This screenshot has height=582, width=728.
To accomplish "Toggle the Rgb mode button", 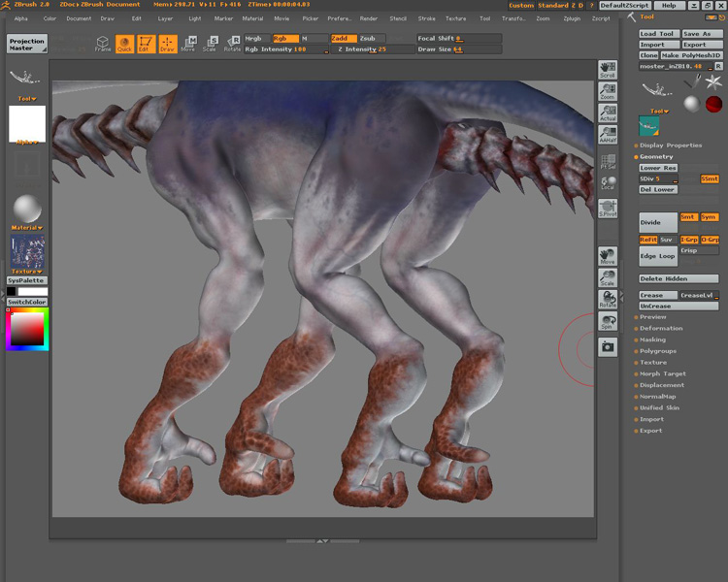I will (x=286, y=39).
